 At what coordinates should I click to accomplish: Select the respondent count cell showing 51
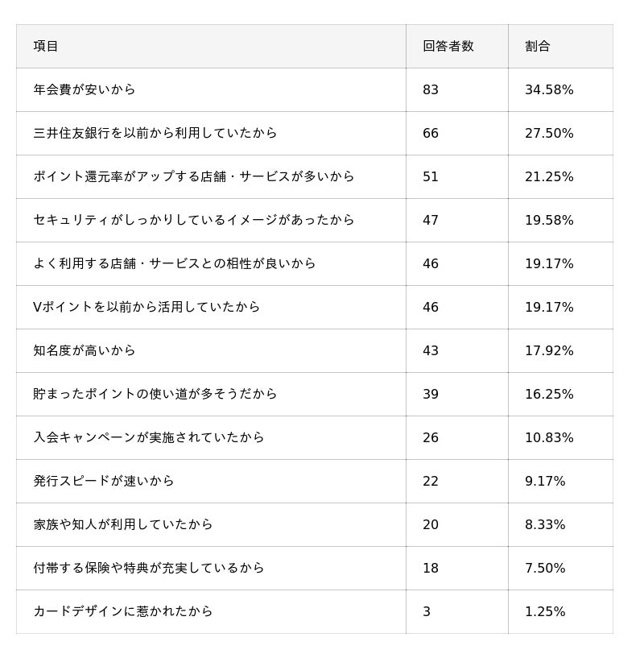[x=431, y=177]
